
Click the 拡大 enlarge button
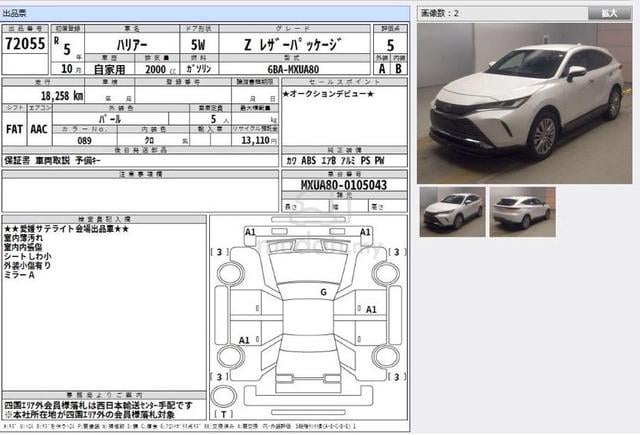click(609, 13)
